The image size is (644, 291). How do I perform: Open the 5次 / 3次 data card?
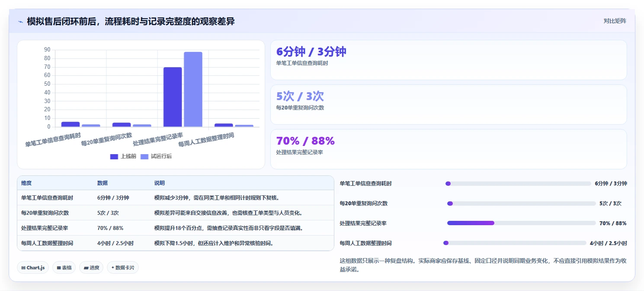(x=449, y=104)
